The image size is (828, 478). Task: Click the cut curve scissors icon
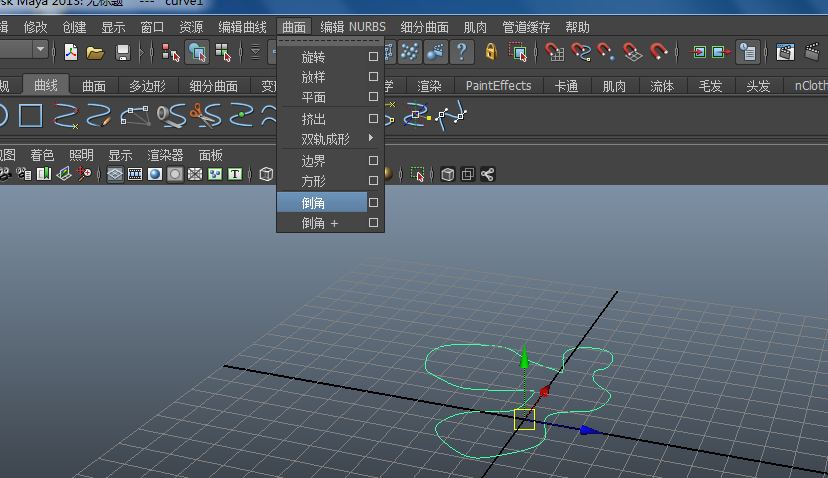205,116
